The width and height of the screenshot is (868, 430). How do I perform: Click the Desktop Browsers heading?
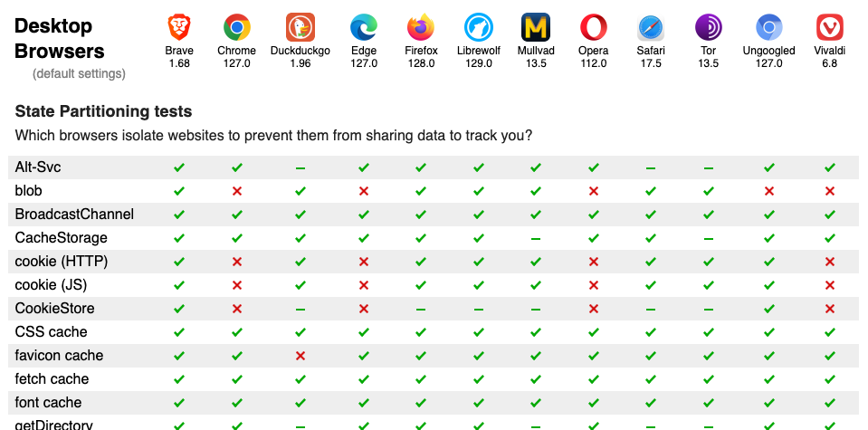59,38
